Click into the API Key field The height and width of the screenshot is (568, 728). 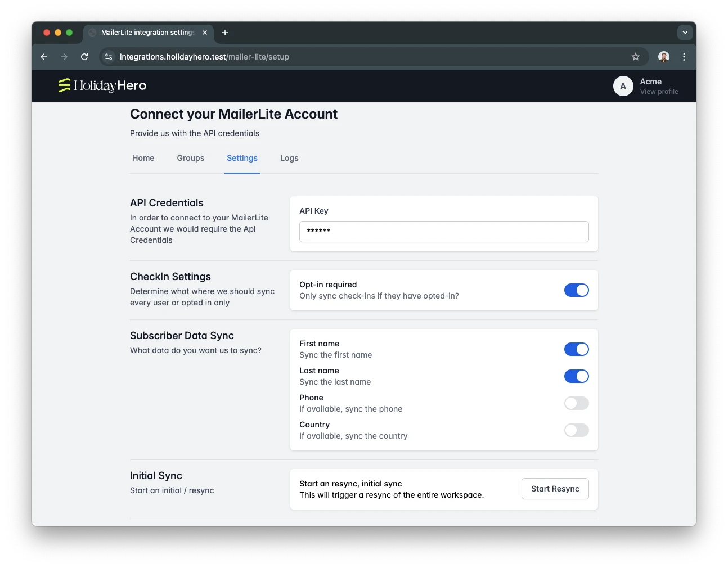click(x=444, y=232)
